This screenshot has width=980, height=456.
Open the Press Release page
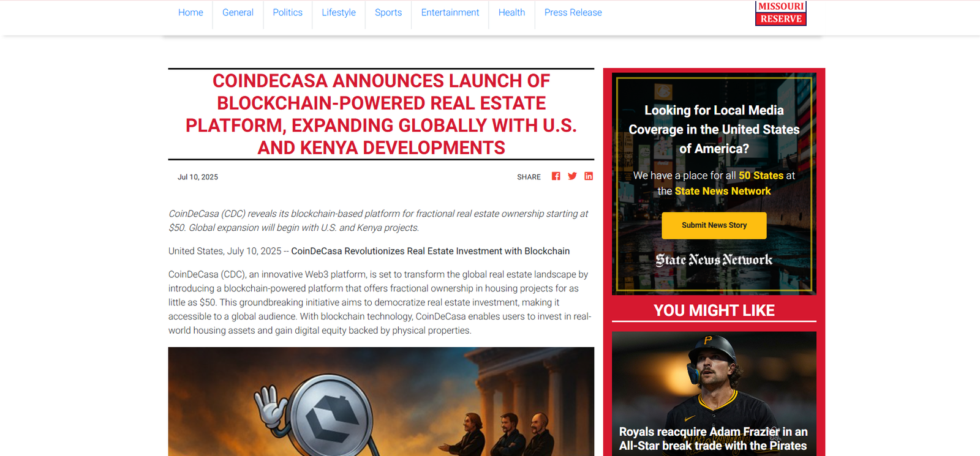tap(573, 13)
